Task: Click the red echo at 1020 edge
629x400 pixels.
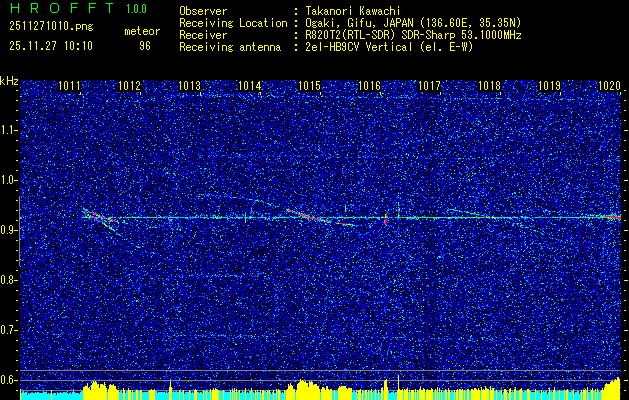Action: coord(612,217)
